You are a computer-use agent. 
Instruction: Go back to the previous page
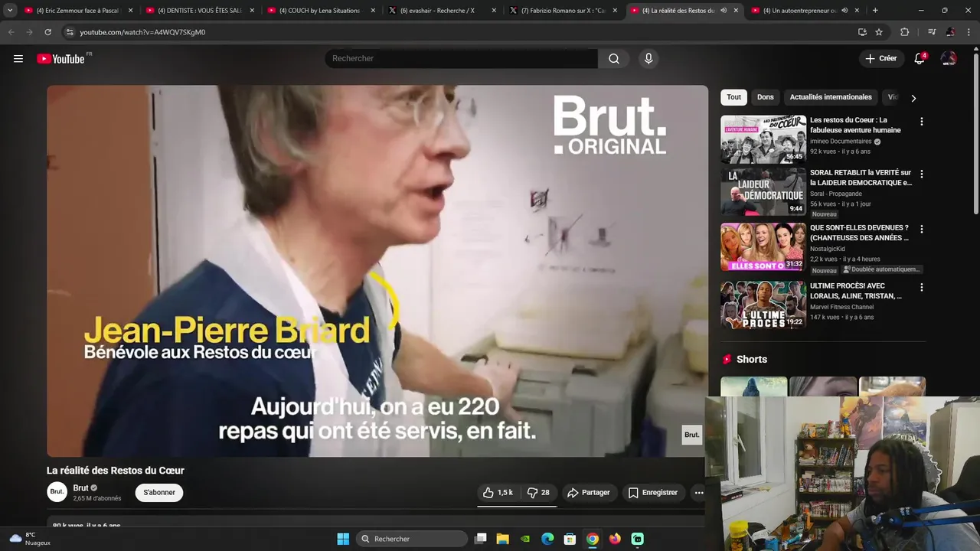tap(11, 32)
